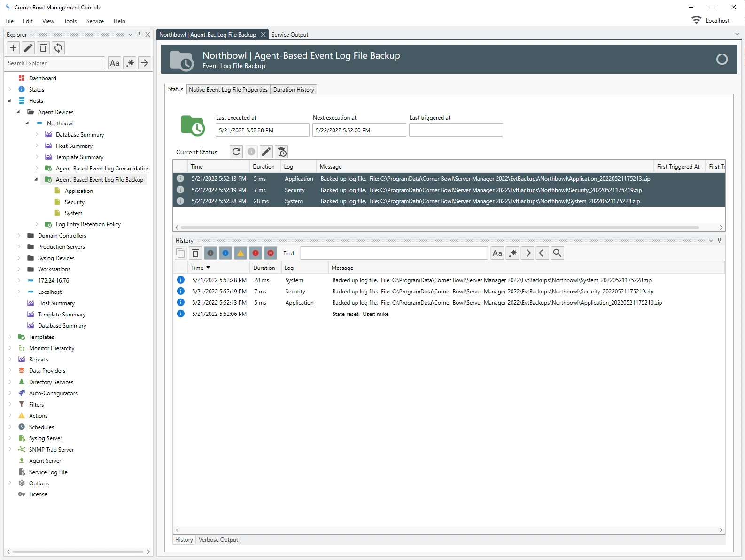Select Service Log File in Explorer
745x560 pixels.
(x=48, y=472)
